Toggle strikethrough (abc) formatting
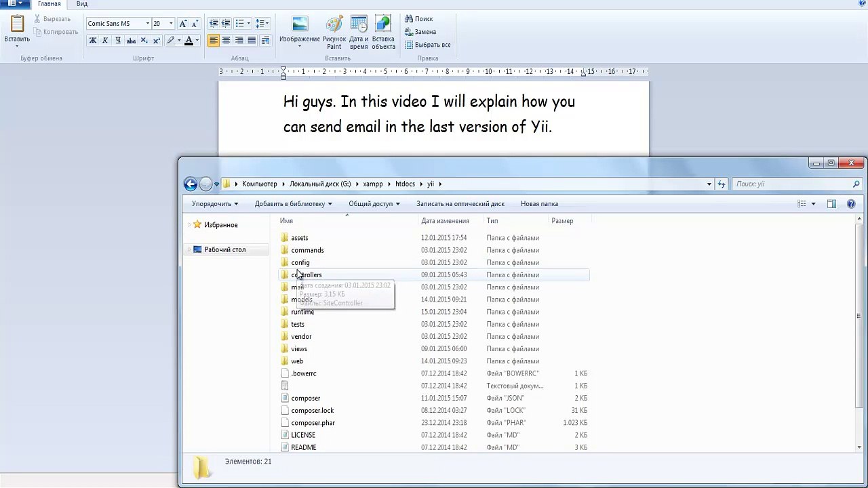 pyautogui.click(x=131, y=41)
